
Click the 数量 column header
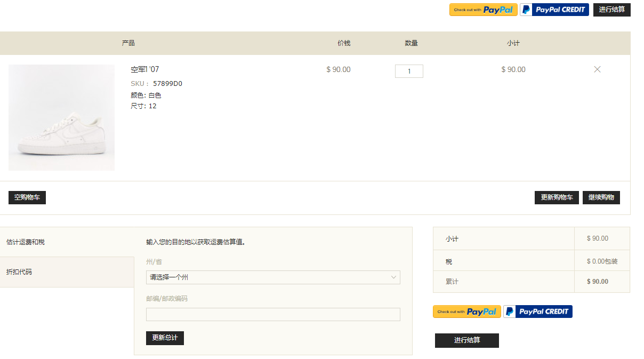pos(411,43)
